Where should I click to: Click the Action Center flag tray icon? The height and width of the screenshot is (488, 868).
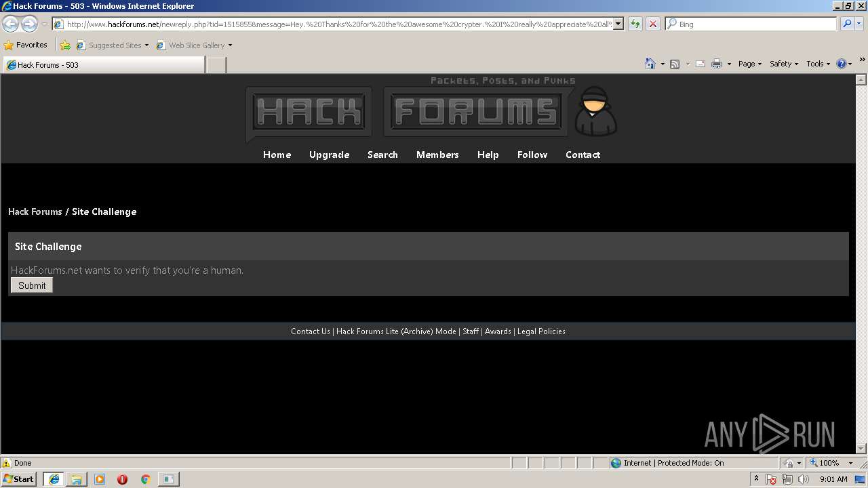tap(771, 479)
